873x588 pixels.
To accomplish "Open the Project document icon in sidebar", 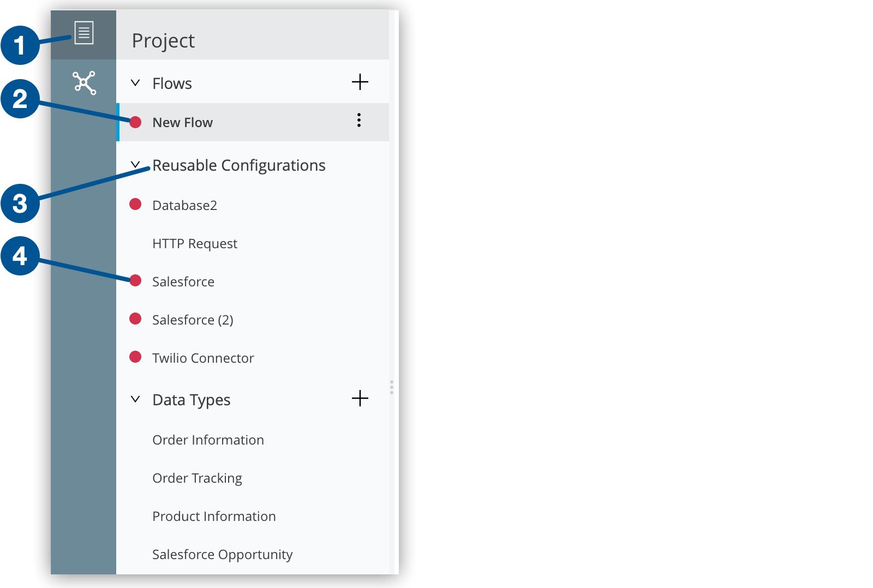I will [x=84, y=33].
